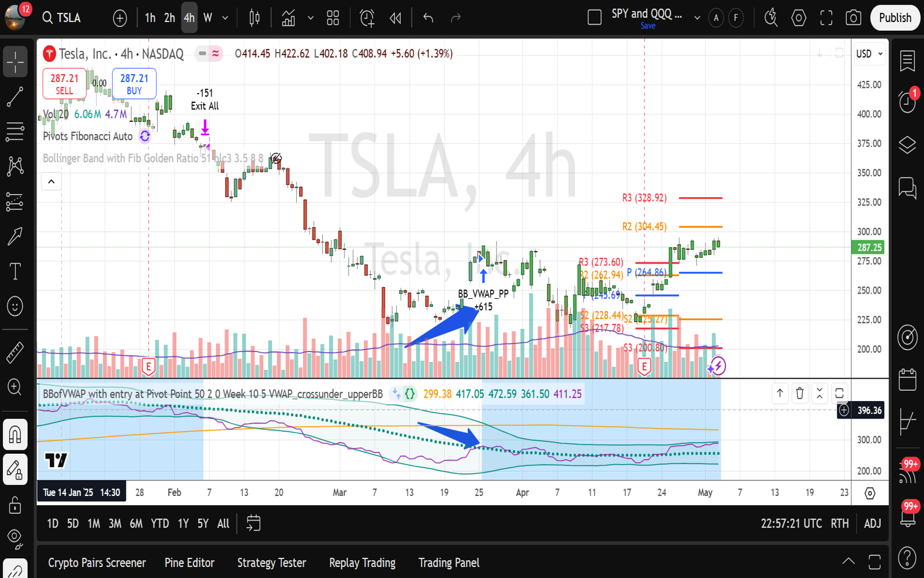
Task: Select the trend line drawing tool
Action: [x=15, y=97]
